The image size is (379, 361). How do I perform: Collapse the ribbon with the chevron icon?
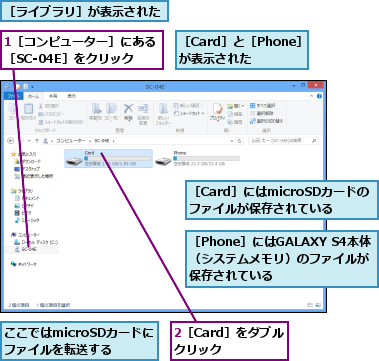tap(311, 96)
